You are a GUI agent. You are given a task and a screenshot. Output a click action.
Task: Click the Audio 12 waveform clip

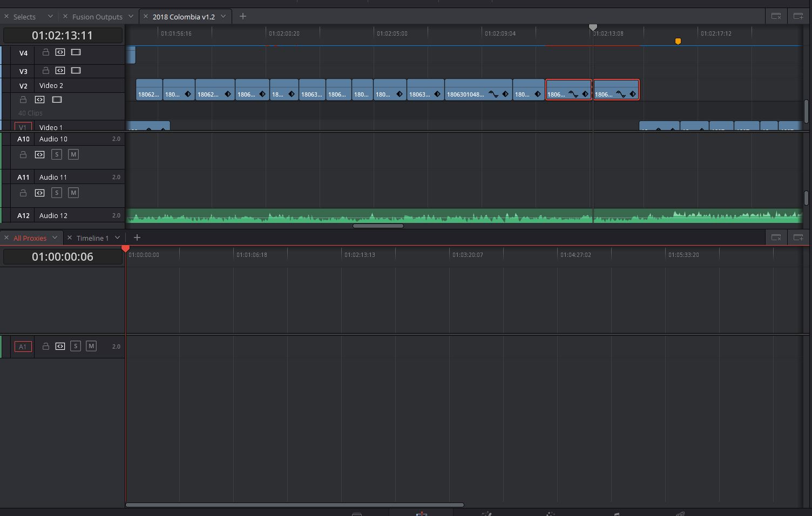464,215
